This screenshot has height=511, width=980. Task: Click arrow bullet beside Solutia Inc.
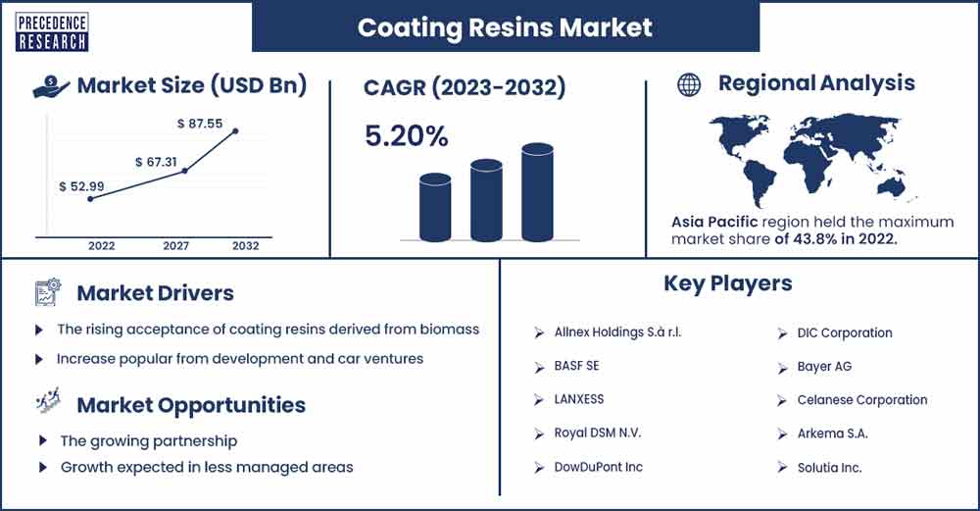[782, 467]
